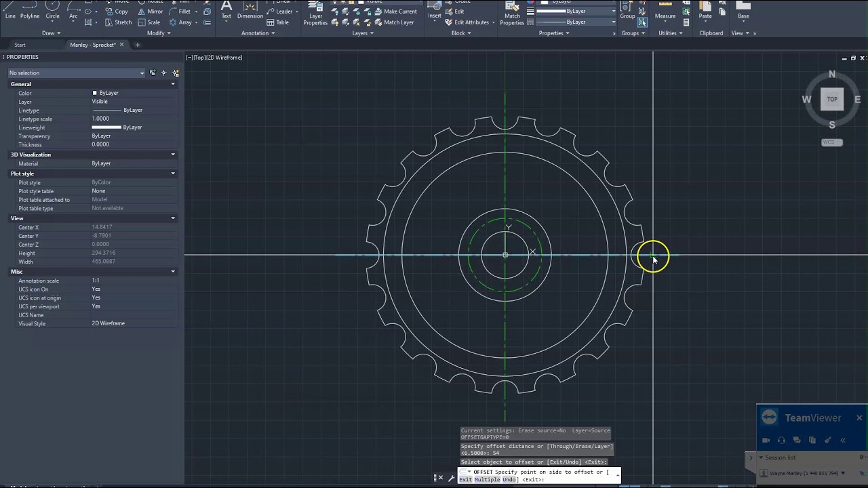Click Multiple option in command line

point(487,480)
